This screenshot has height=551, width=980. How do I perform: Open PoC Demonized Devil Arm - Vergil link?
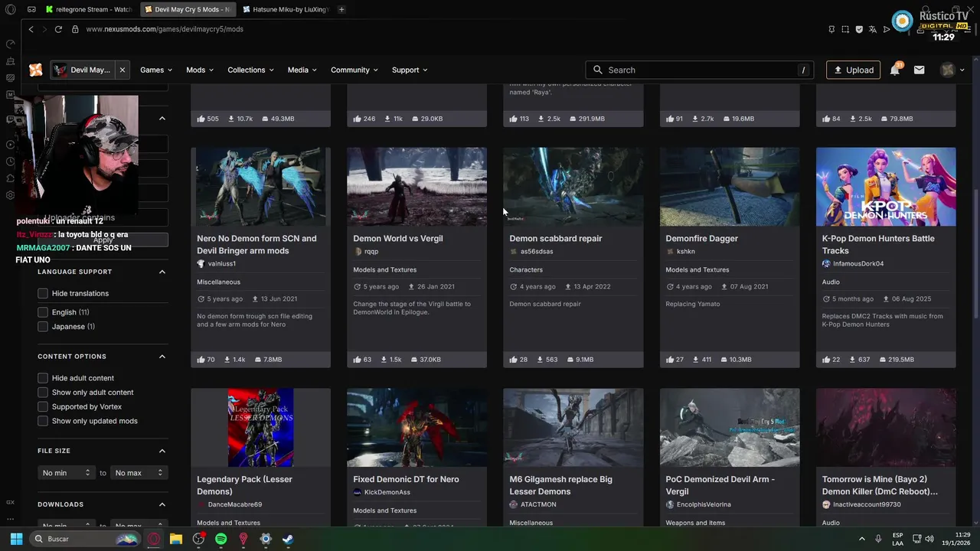[x=720, y=485]
